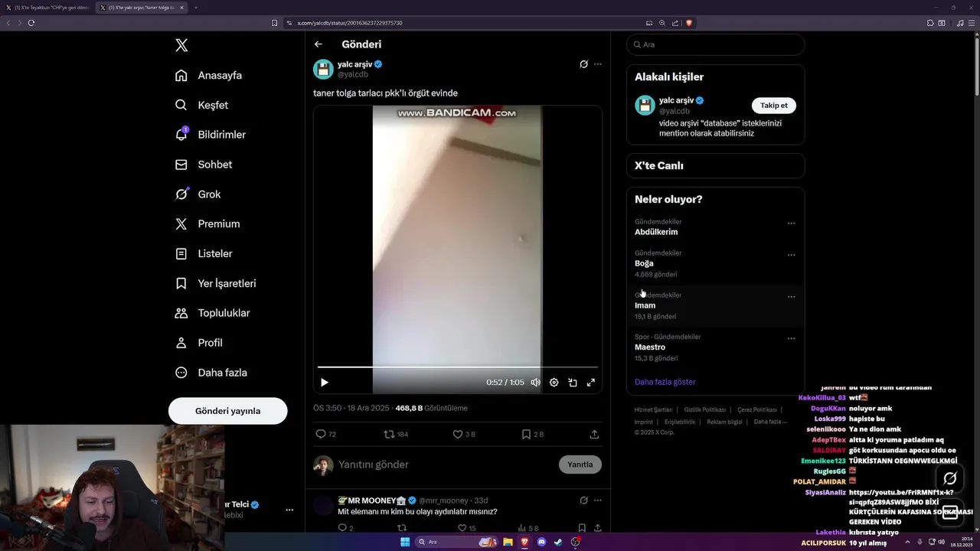Open options for Maestro trend
Screen dimensions: 980x551
pyautogui.click(x=792, y=338)
